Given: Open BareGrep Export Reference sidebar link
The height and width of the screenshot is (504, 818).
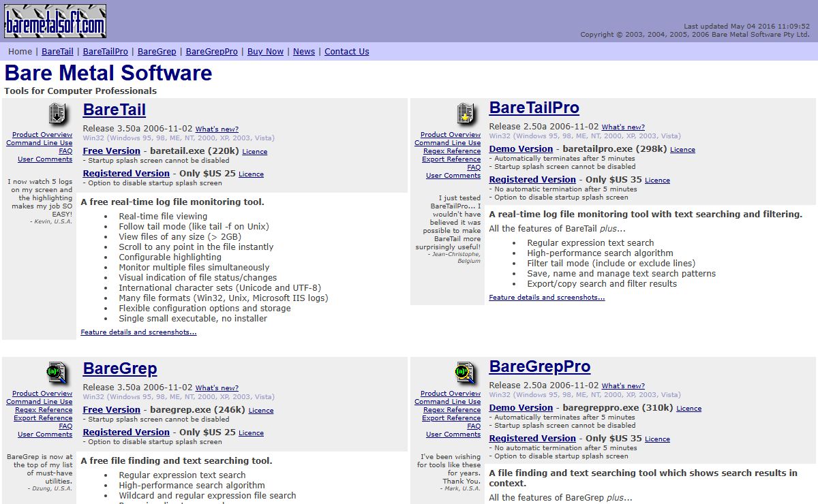Looking at the screenshot, I should (43, 418).
